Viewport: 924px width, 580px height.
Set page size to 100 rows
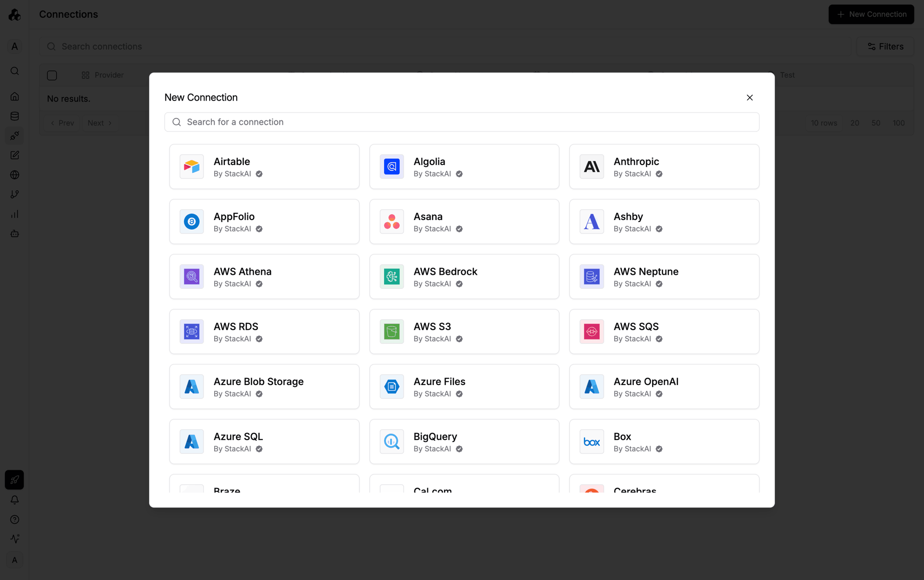[898, 123]
